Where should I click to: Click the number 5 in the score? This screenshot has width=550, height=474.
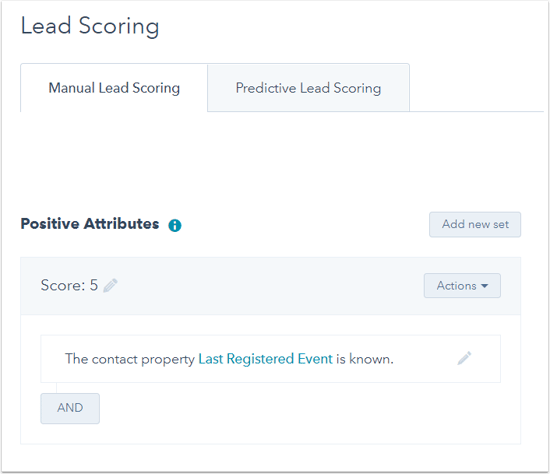pos(94,285)
